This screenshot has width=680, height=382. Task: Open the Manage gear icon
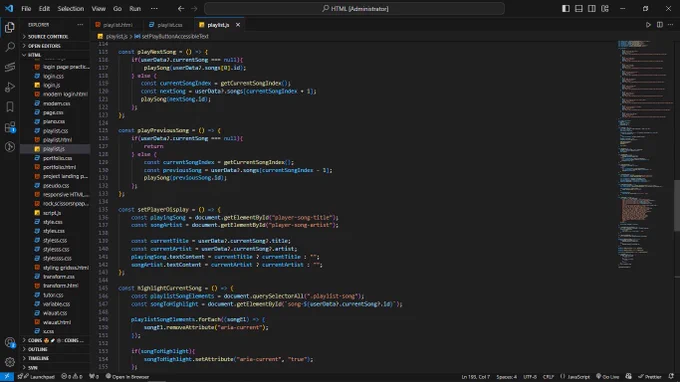coord(10,362)
